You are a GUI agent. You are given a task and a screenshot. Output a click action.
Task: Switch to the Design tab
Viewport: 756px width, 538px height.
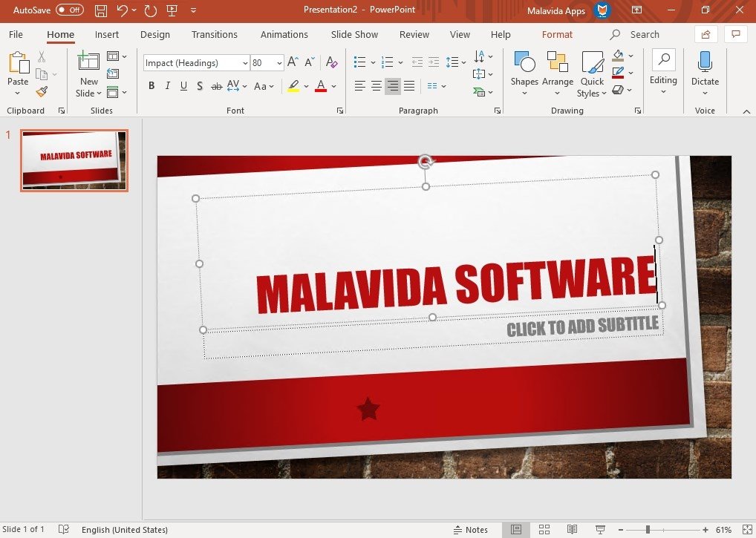pos(154,34)
